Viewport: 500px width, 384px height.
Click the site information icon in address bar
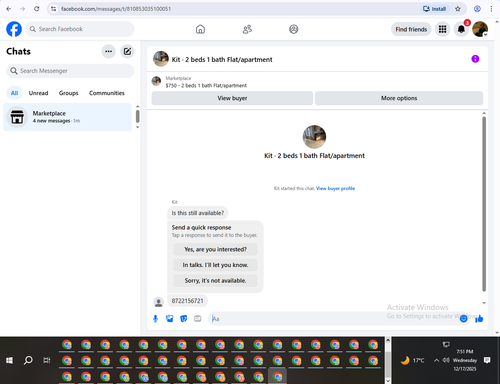tap(53, 9)
